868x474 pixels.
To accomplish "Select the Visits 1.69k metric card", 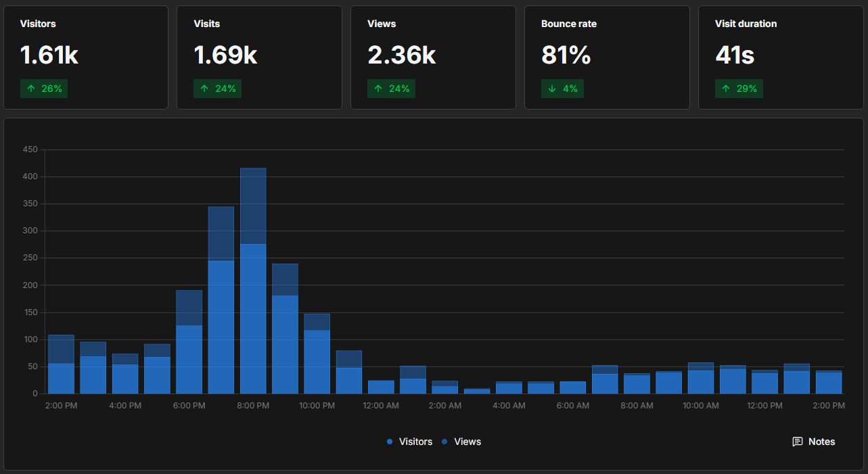I will [259, 57].
